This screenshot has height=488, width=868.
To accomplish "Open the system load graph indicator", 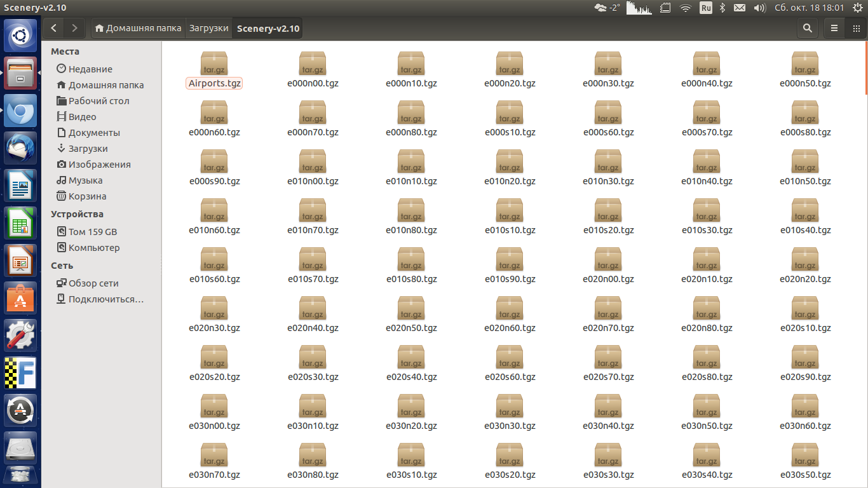I will point(640,8).
